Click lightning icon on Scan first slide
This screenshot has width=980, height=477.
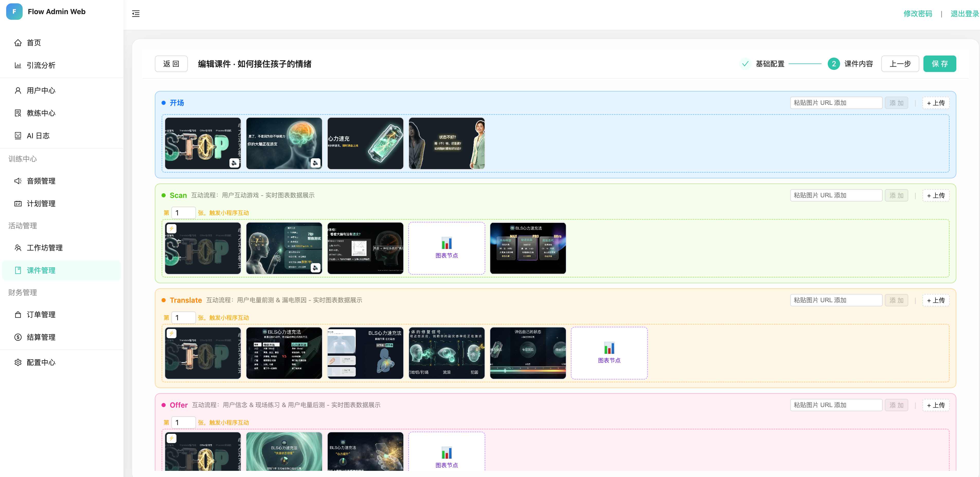[x=172, y=228]
